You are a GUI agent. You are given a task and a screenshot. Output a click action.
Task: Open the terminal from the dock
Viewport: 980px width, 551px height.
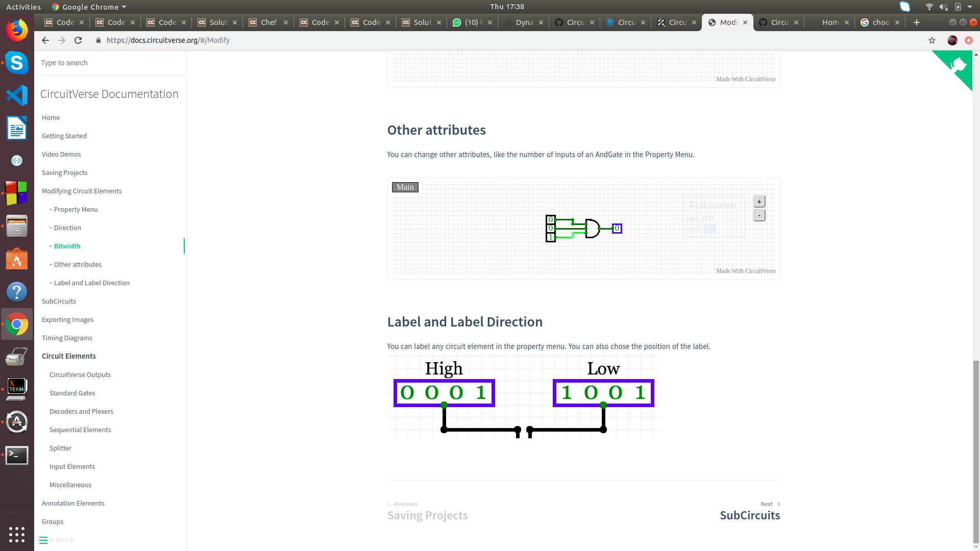tap(17, 456)
